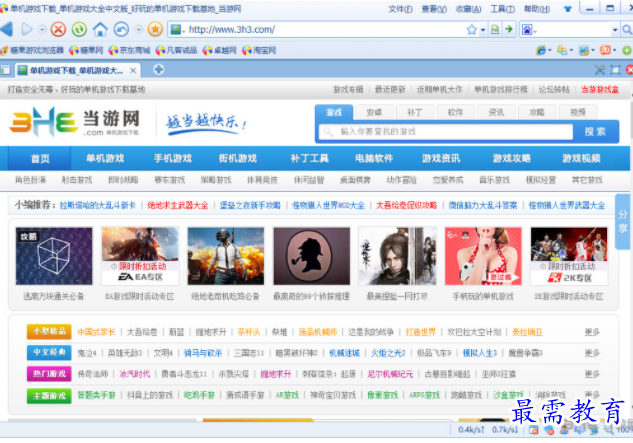The height and width of the screenshot is (443, 633).
Task: Restore closed tab with blue undo icon
Action: [121, 29]
